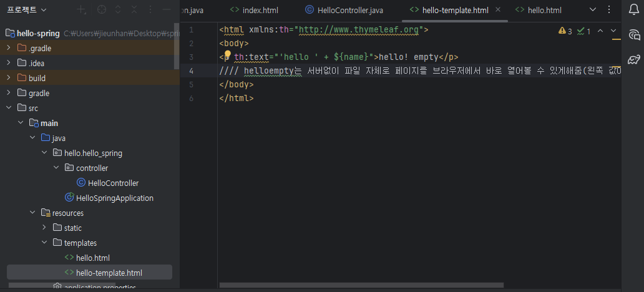Open the Notifications bell panel

pos(634,9)
